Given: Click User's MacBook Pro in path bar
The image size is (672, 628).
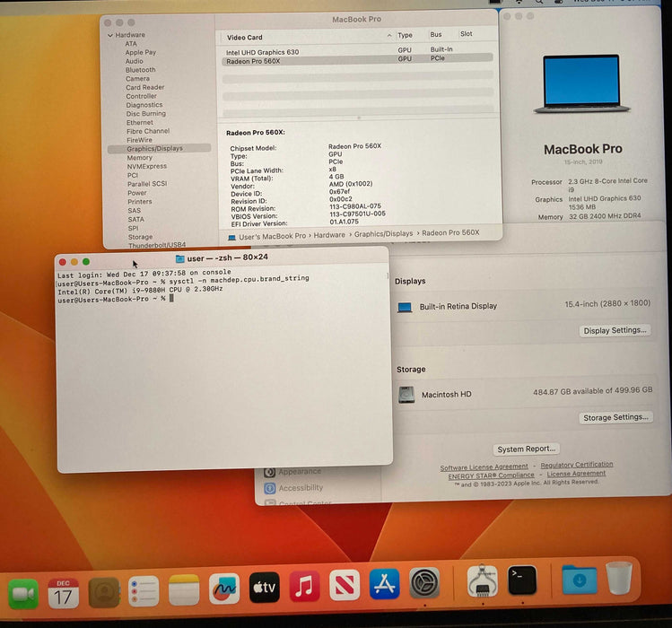Looking at the screenshot, I should point(272,236).
